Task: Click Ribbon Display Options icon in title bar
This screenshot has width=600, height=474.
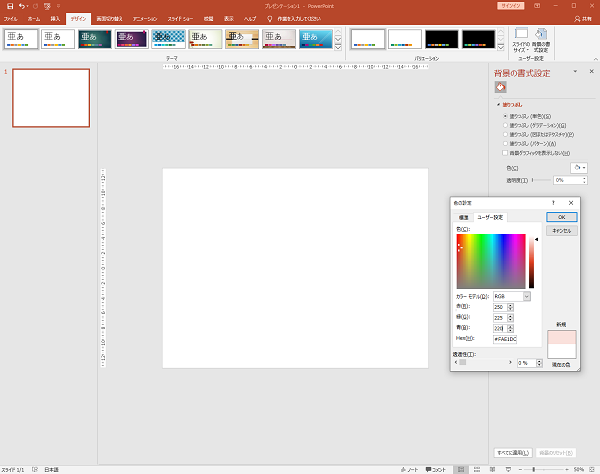Action: click(x=537, y=6)
